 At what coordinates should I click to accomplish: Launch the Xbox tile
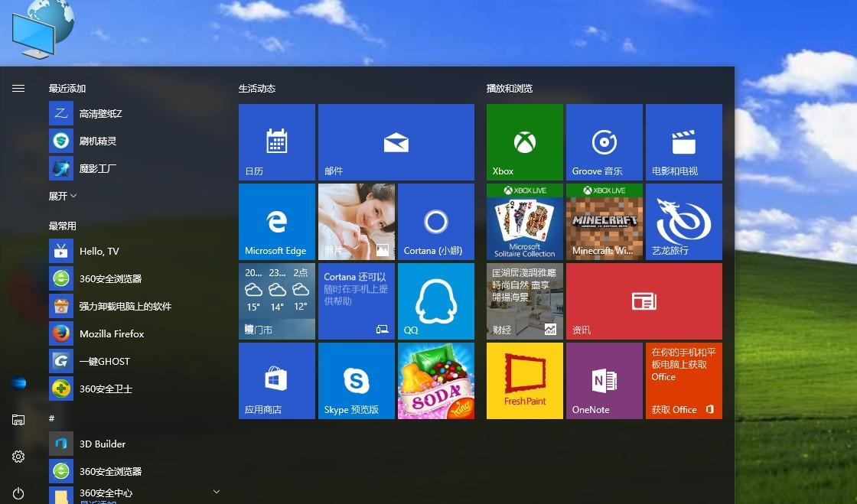click(525, 142)
